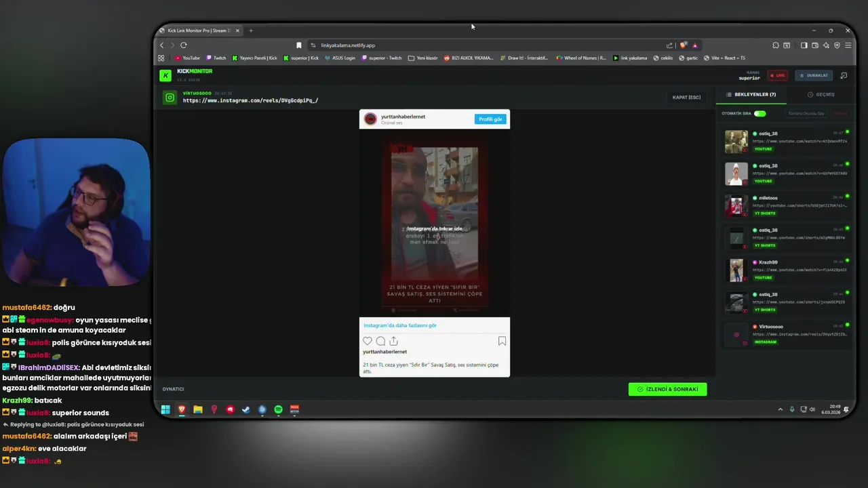This screenshot has height=488, width=868.
Task: Select the miletoos YT SHORTS queue item
Action: click(x=787, y=205)
